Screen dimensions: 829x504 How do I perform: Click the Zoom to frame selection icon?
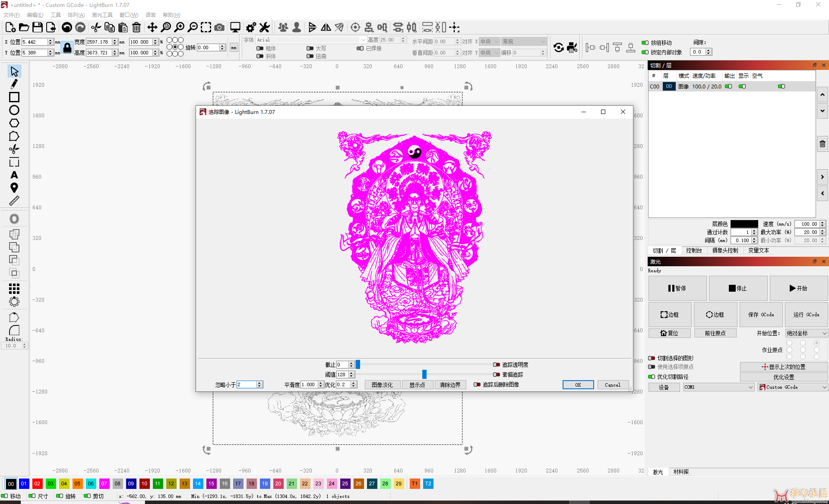coord(206,28)
